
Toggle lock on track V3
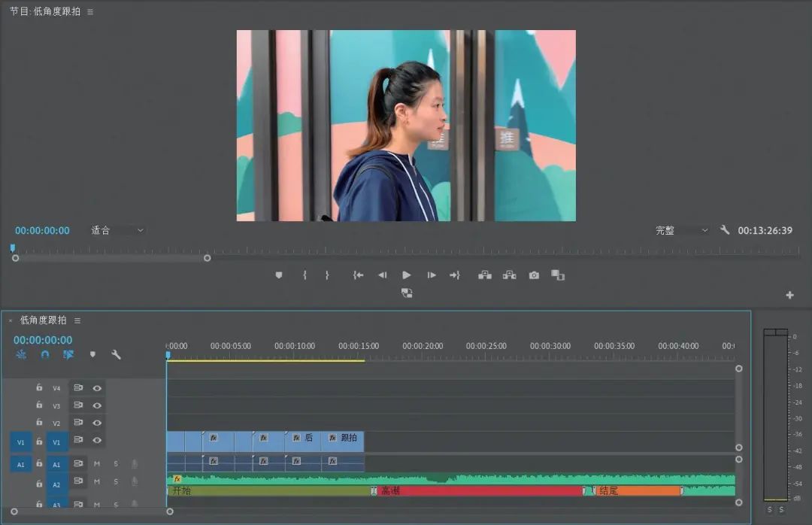tap(39, 405)
